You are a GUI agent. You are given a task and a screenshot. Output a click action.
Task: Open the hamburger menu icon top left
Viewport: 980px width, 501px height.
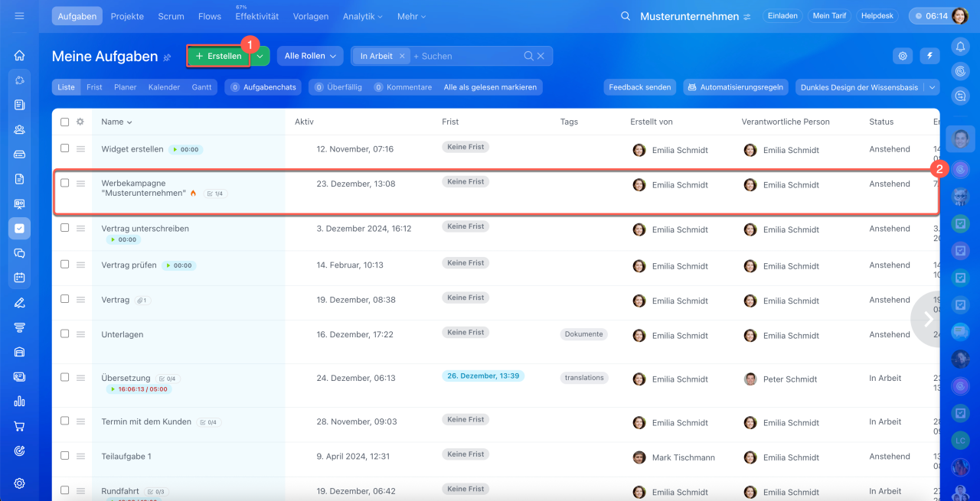click(x=20, y=16)
